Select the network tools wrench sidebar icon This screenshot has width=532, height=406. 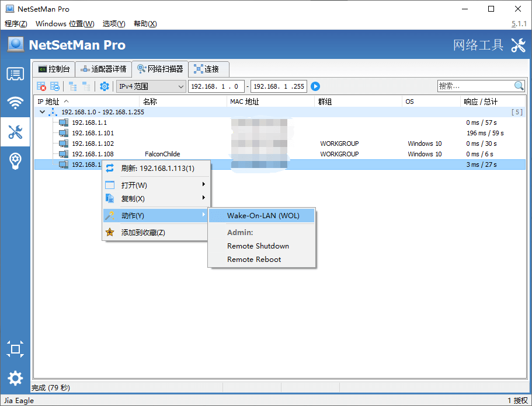pyautogui.click(x=15, y=132)
